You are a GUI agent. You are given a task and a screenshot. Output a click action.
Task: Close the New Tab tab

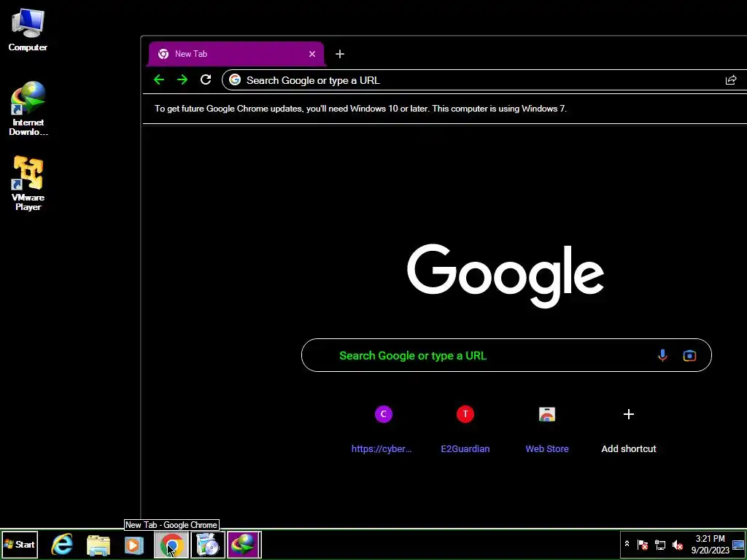tap(312, 54)
